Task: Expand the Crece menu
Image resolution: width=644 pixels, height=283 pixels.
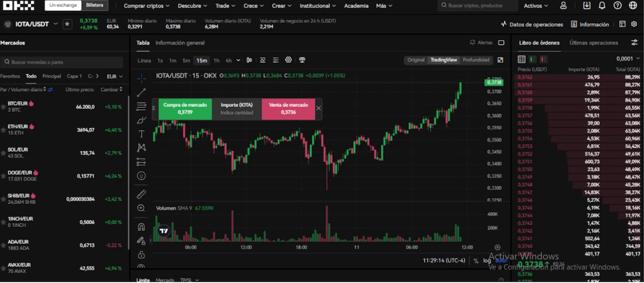Action: [x=254, y=6]
